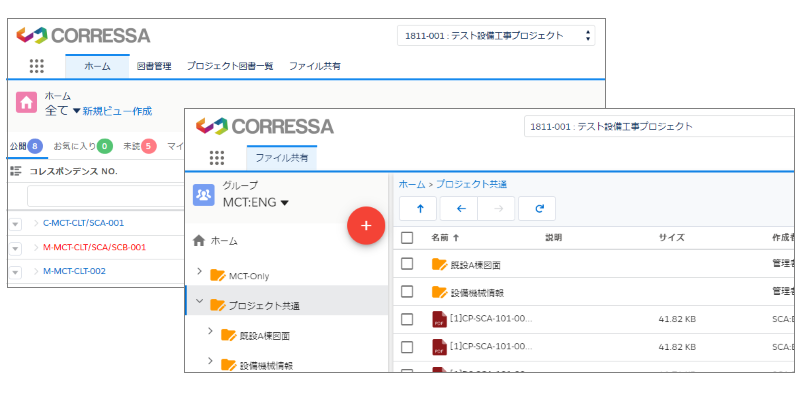Select the 公開 filter tab with count 8

point(26,147)
